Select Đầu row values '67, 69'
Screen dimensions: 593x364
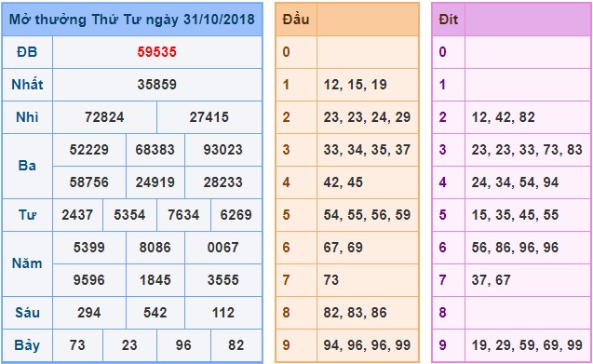point(343,248)
